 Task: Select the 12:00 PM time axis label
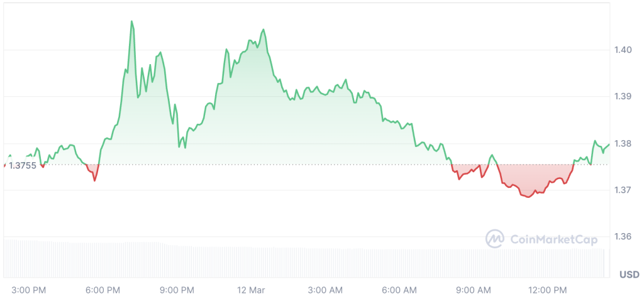547,290
